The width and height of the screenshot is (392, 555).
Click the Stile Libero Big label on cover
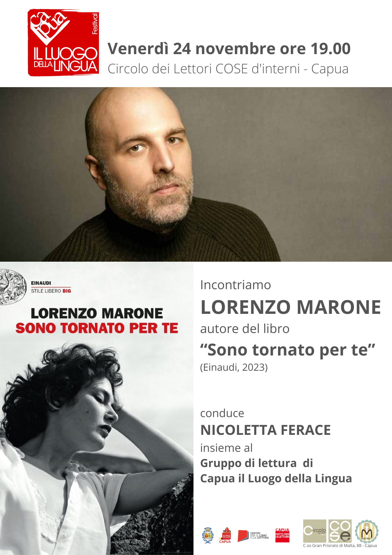(51, 291)
